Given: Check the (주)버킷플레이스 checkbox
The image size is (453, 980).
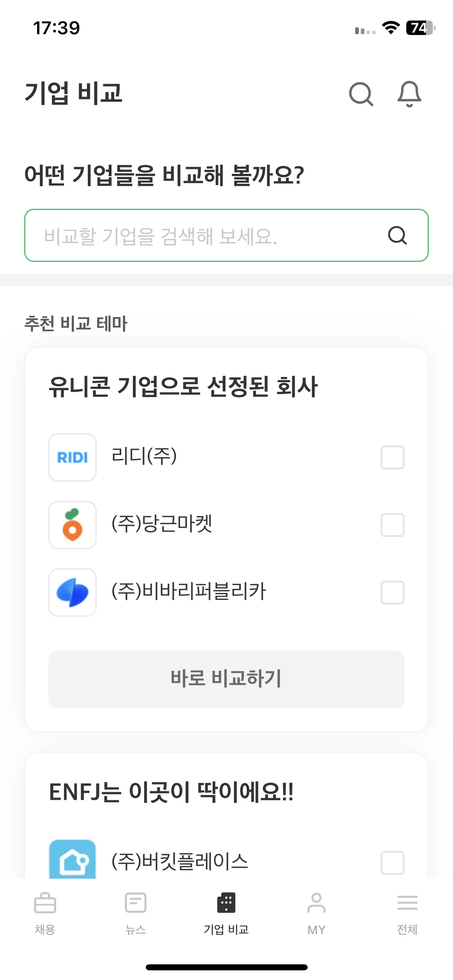Looking at the screenshot, I should [x=393, y=863].
